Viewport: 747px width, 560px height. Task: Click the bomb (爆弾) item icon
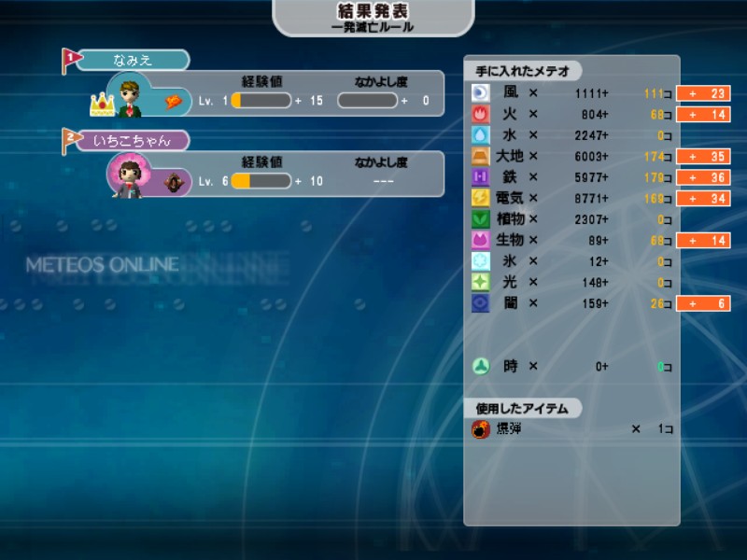[x=480, y=429]
